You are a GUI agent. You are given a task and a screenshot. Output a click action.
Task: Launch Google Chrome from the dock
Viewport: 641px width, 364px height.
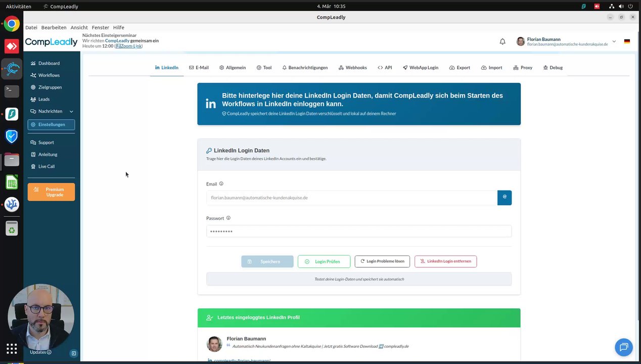click(12, 24)
